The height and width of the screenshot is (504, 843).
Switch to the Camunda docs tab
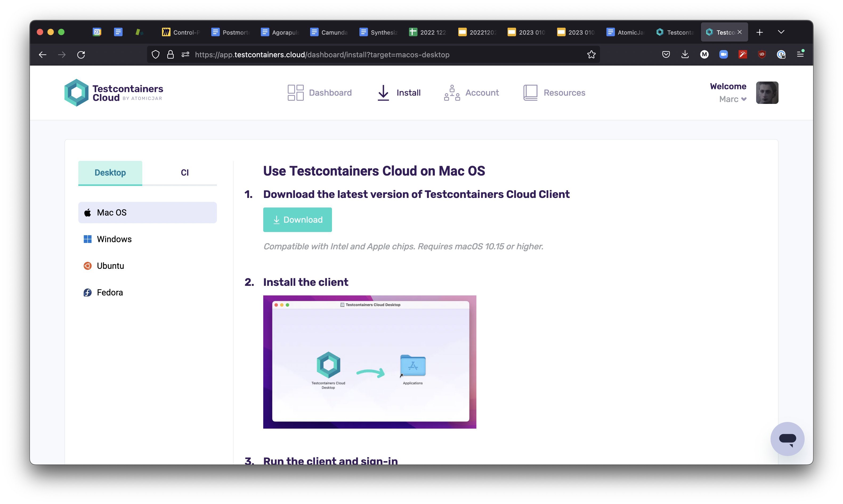point(330,32)
